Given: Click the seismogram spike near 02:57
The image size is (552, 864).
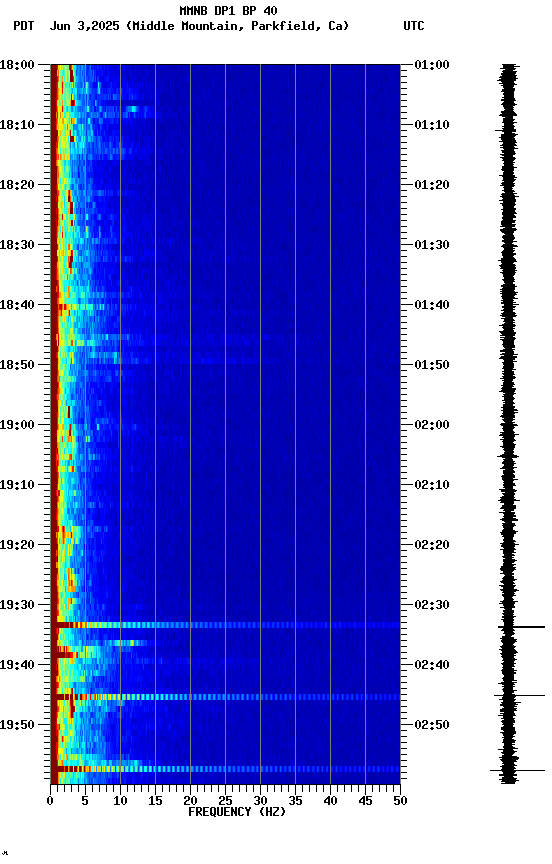Looking at the screenshot, I should point(517,770).
